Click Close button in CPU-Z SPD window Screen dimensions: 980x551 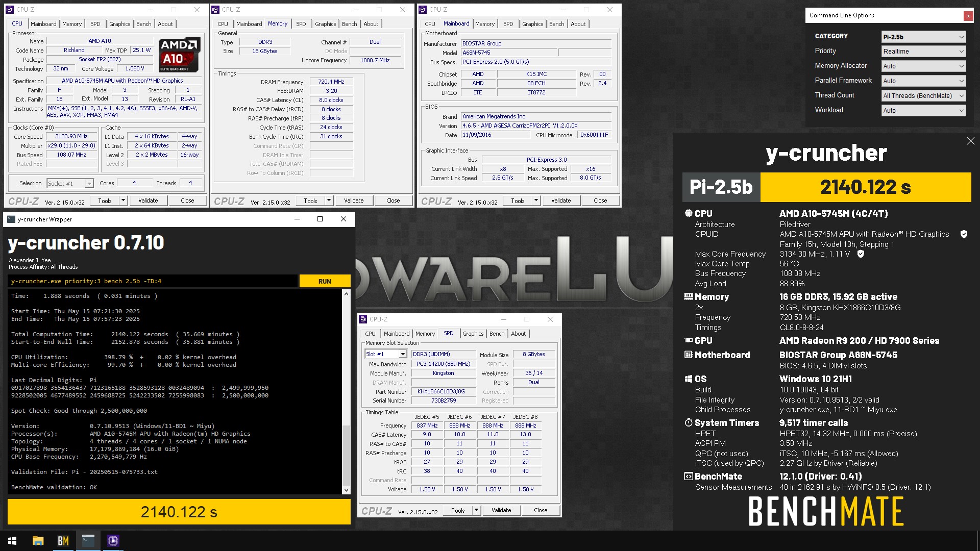pos(541,510)
